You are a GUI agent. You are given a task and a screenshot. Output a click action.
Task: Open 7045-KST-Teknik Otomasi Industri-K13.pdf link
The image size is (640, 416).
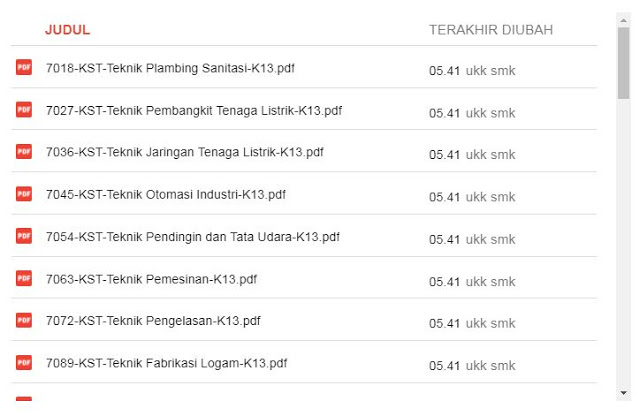coord(165,195)
